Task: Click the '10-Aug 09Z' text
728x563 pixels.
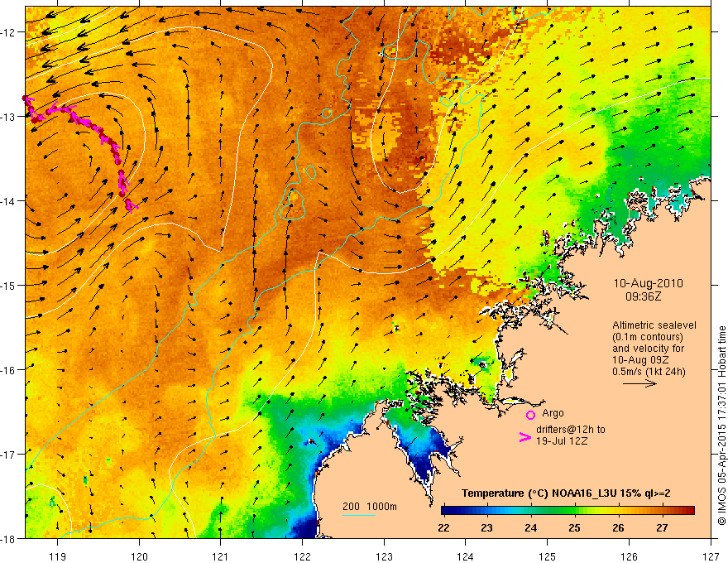Action: tap(639, 360)
